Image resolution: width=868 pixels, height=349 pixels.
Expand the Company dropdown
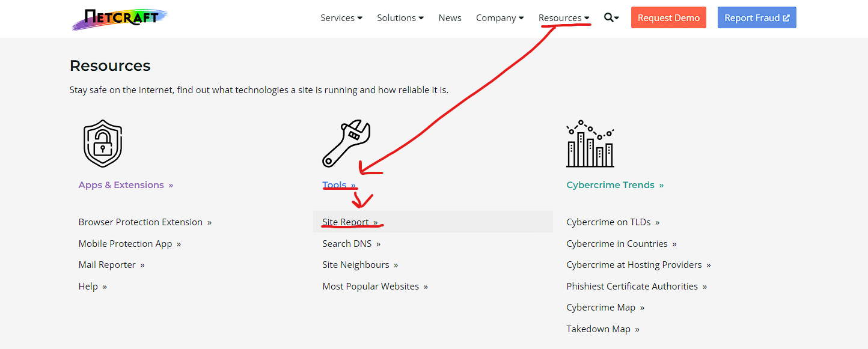(500, 17)
